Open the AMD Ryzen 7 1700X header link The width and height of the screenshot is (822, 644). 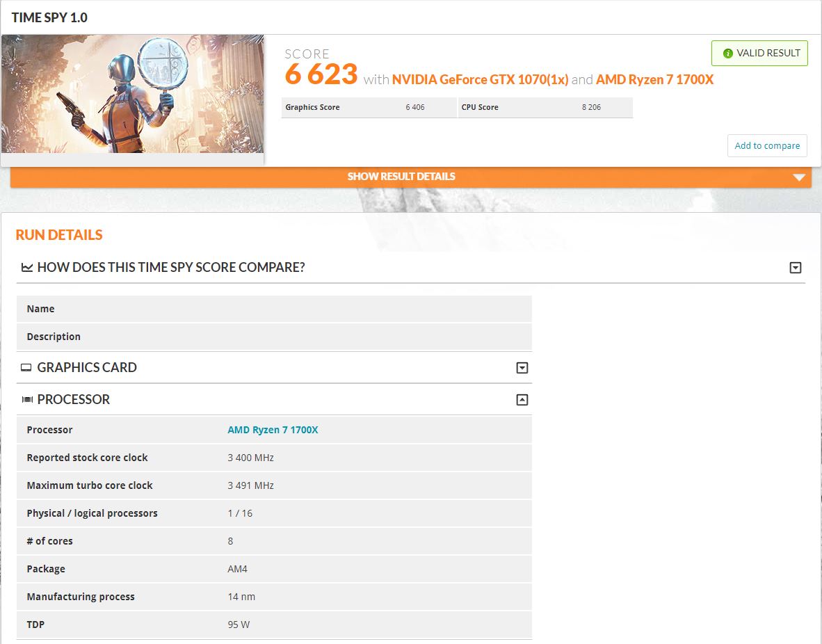click(655, 80)
